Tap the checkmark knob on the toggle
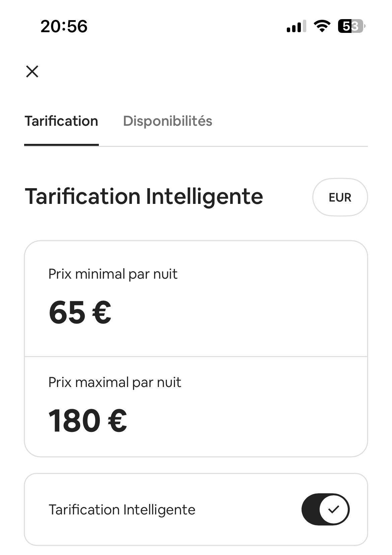Screen dimensions: 392x555 (333, 509)
